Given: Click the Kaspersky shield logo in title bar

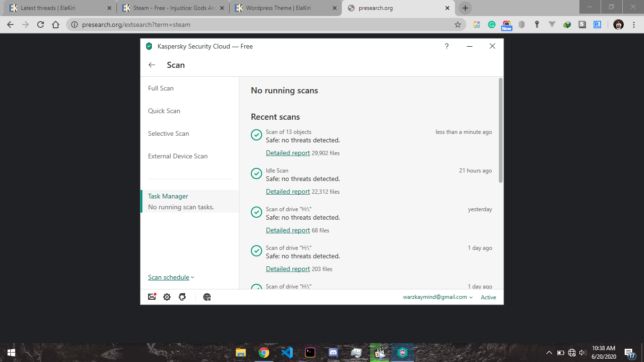Looking at the screenshot, I should pos(149,46).
